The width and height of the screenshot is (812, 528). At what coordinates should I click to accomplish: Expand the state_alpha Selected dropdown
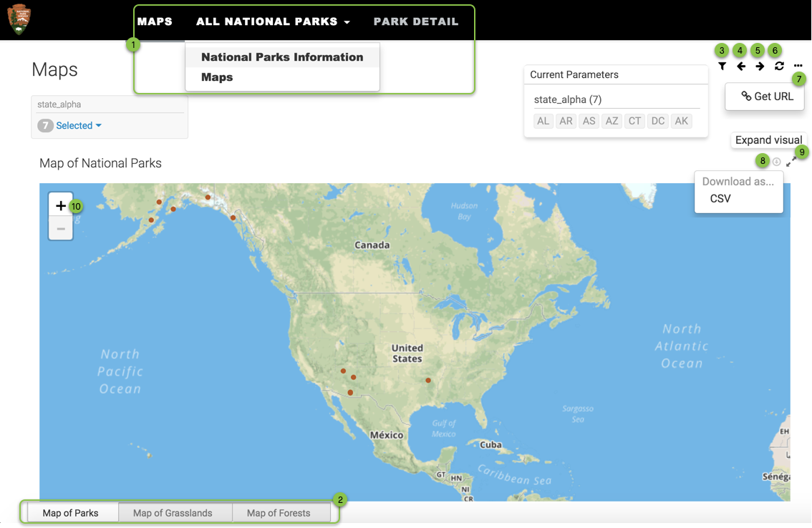click(79, 126)
